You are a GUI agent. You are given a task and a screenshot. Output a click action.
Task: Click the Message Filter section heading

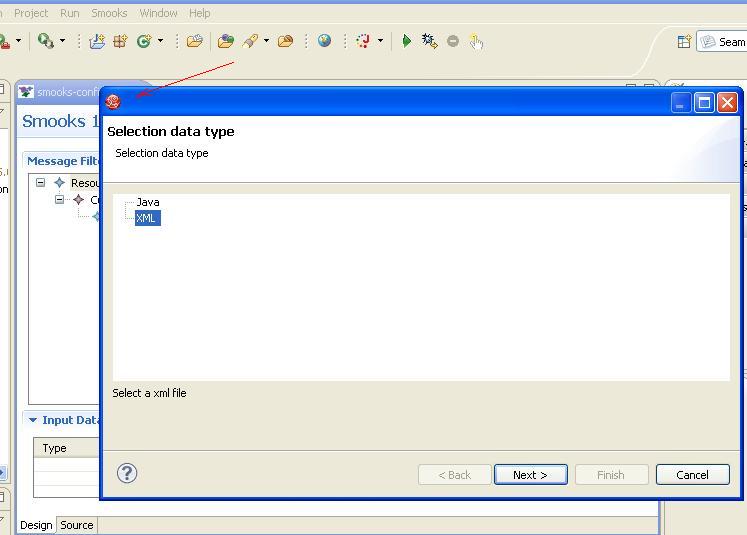63,161
